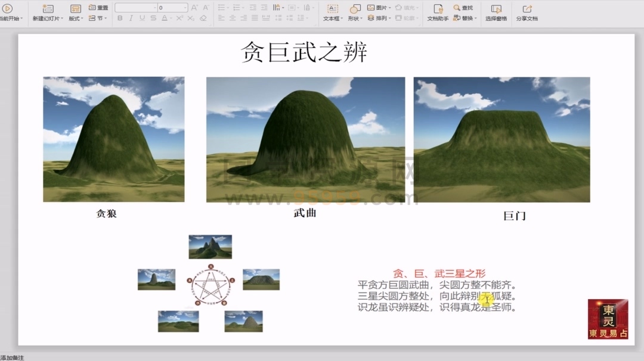Screen dimensions: 644x361
Task: Align text right
Action: tap(243, 18)
